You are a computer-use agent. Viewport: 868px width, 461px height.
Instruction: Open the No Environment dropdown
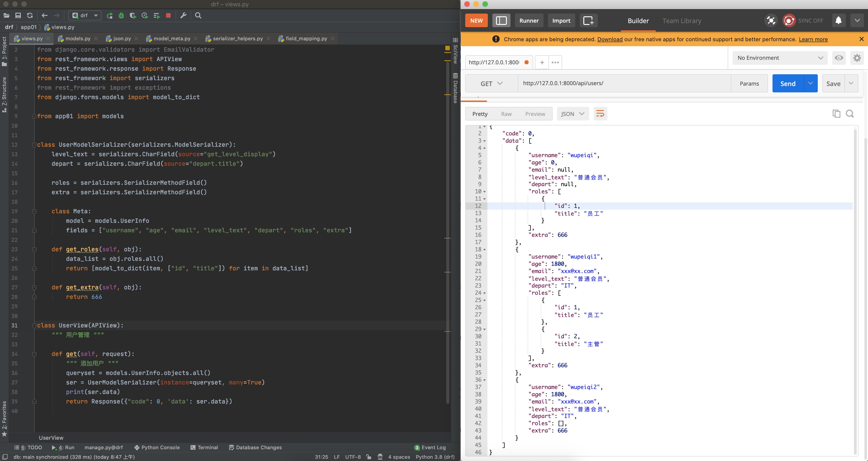click(780, 58)
